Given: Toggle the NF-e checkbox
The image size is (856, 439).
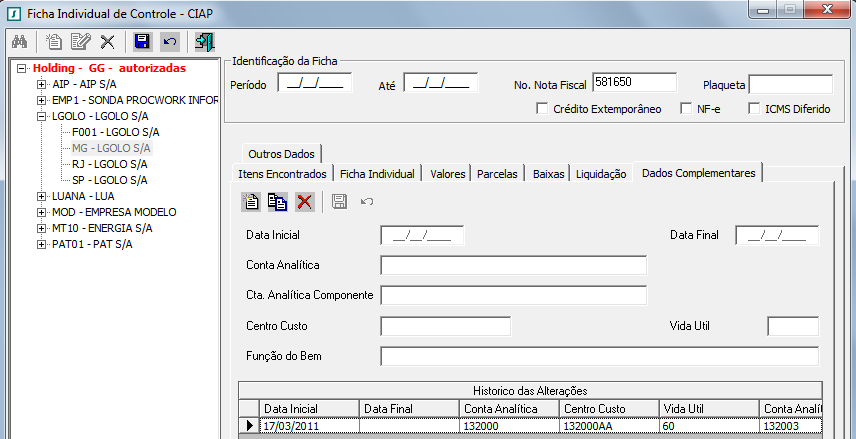Looking at the screenshot, I should [x=686, y=109].
